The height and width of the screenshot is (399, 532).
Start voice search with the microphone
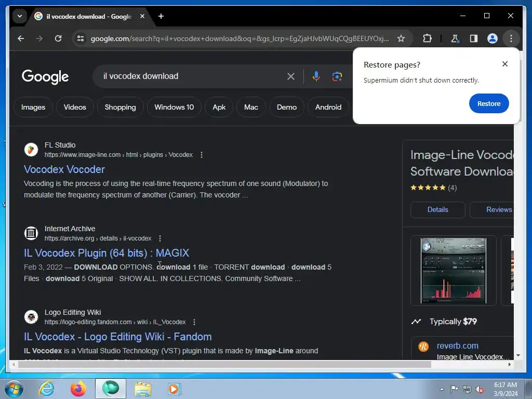(x=316, y=76)
